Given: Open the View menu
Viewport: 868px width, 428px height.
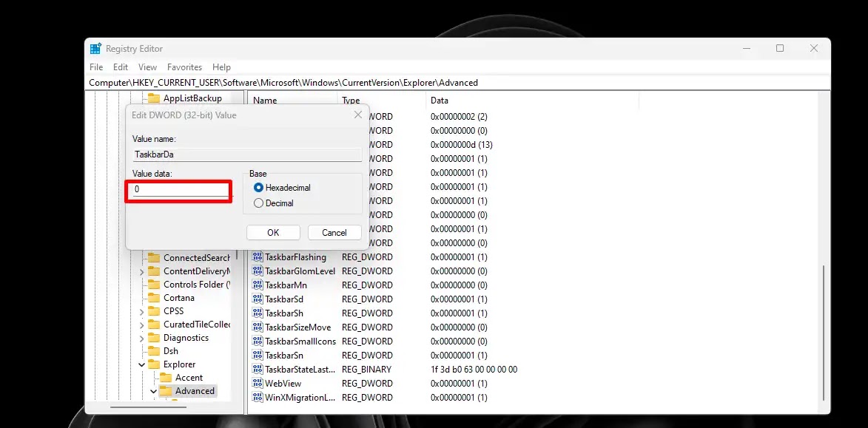Looking at the screenshot, I should pos(148,67).
